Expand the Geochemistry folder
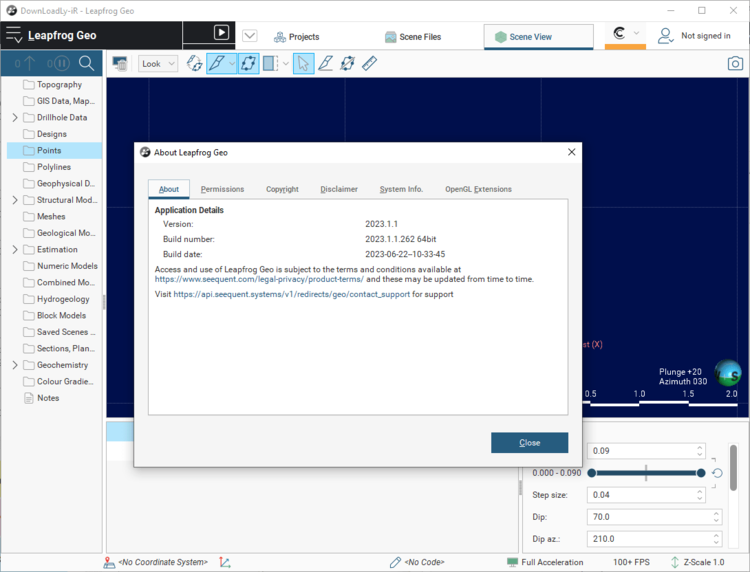This screenshot has height=572, width=750. [x=15, y=365]
